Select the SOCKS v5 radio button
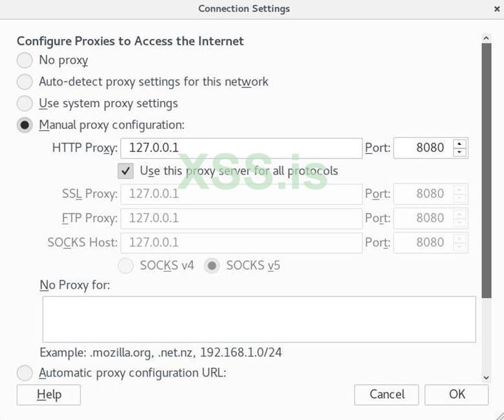The image size is (504, 420). click(212, 265)
